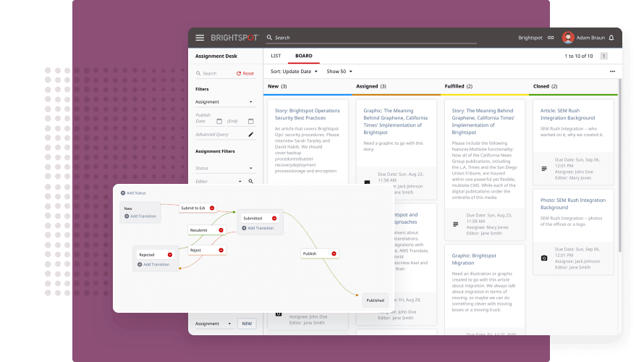The height and width of the screenshot is (362, 644).
Task: Click the Publish transition label
Action: [x=310, y=254]
